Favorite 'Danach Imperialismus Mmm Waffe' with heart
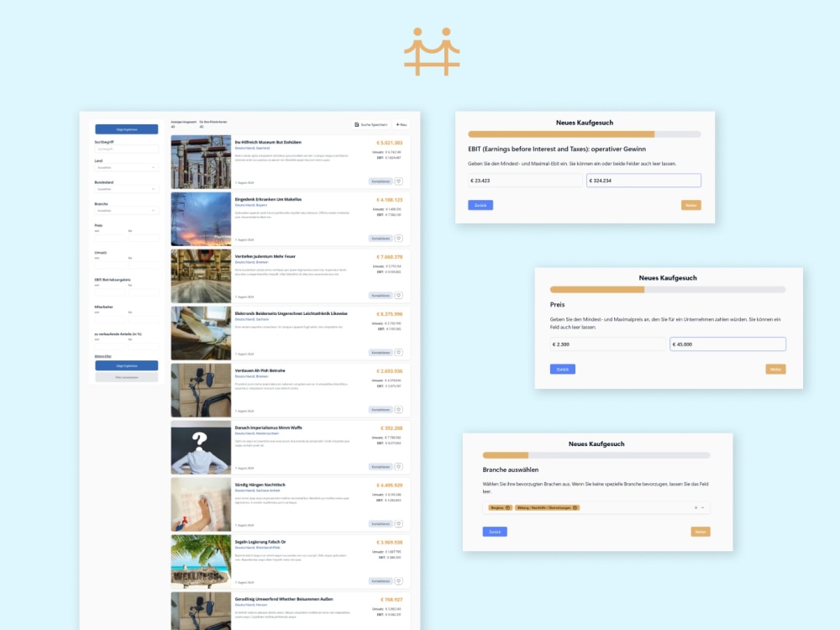This screenshot has height=630, width=840. [398, 466]
